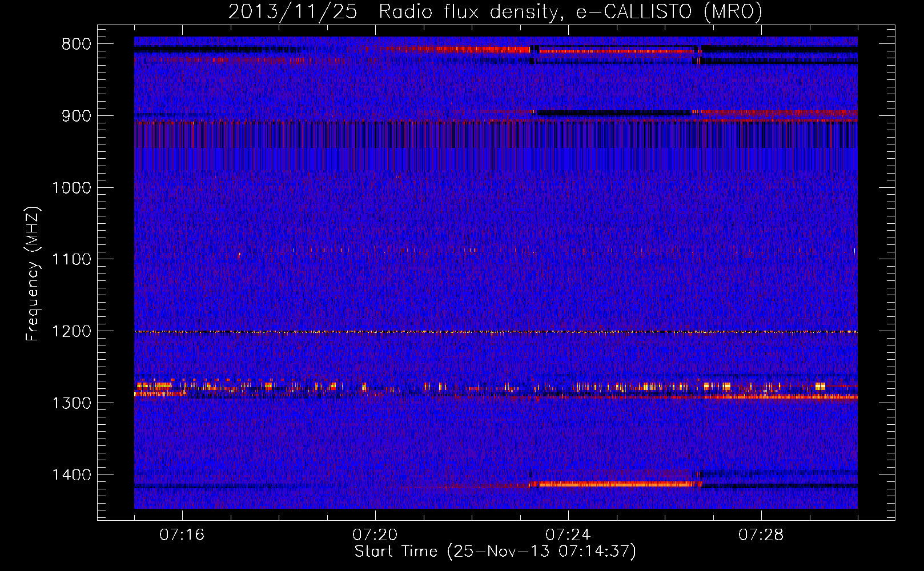
Task: Click the yellow line at 1200 MHz
Action: click(496, 332)
